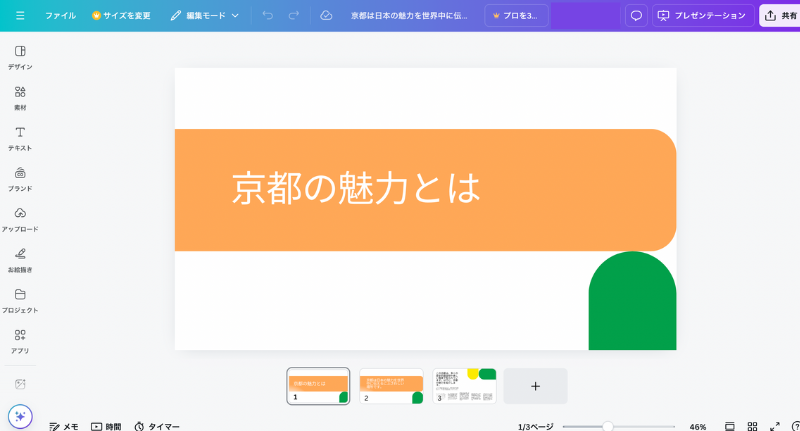The image size is (800, 431).
Task: Click the redo arrow
Action: pos(293,16)
